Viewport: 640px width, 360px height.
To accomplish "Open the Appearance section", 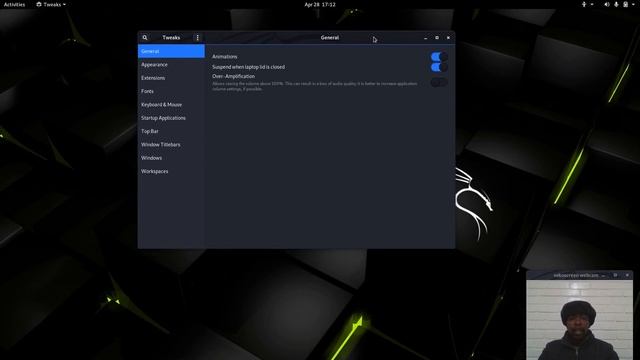I will pyautogui.click(x=171, y=64).
